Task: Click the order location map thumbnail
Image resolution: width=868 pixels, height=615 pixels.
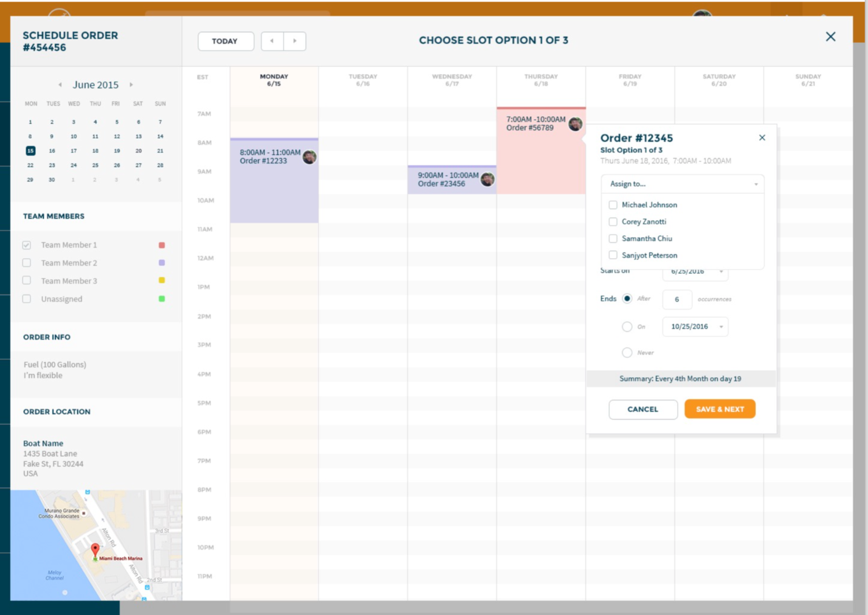Action: (x=96, y=545)
